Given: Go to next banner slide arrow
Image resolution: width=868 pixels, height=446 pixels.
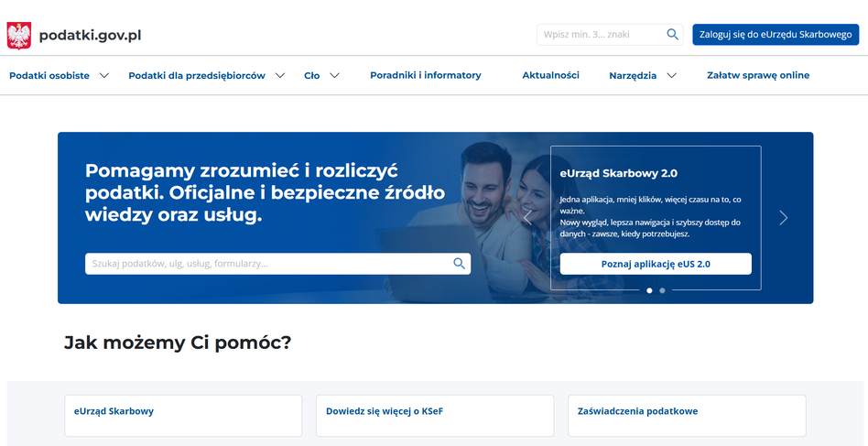Looking at the screenshot, I should tap(783, 218).
